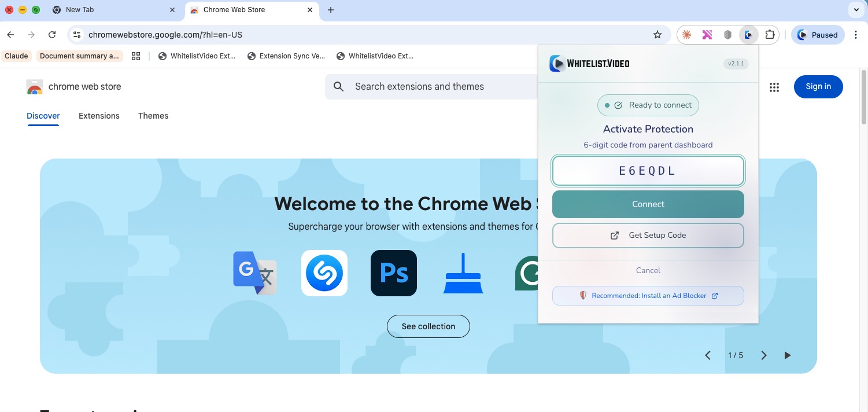Open the tab search dropdown arrow

[856, 10]
